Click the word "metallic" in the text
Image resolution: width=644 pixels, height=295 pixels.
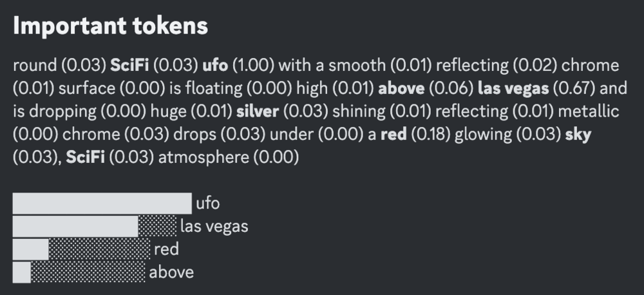[589, 111]
